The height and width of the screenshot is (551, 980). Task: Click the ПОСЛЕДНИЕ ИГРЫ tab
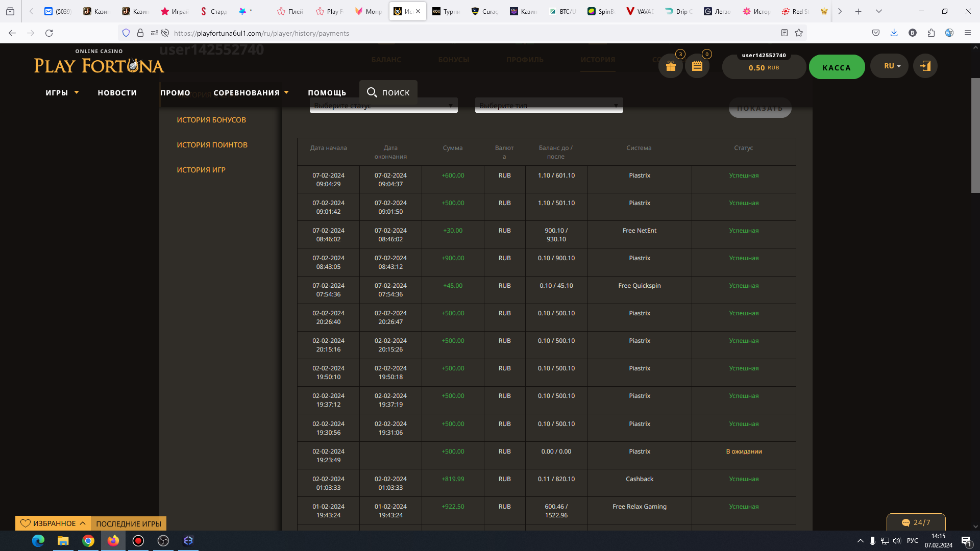[x=129, y=523]
